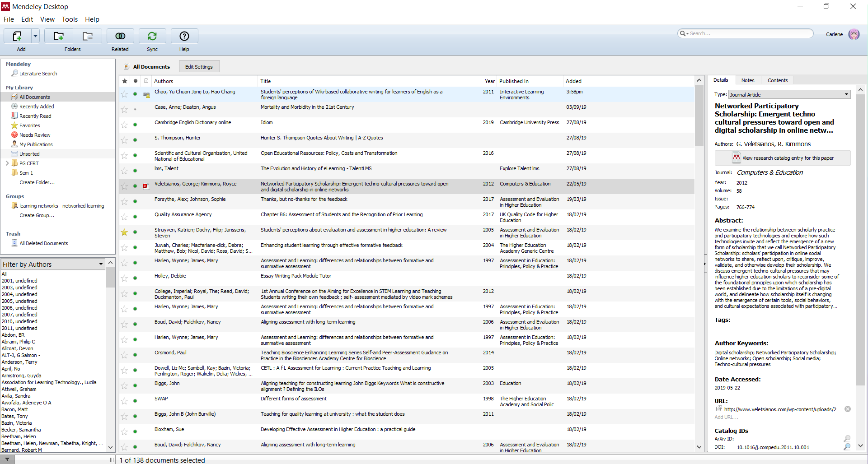
Task: Unstar the Struyven 2005 article
Action: (x=124, y=232)
